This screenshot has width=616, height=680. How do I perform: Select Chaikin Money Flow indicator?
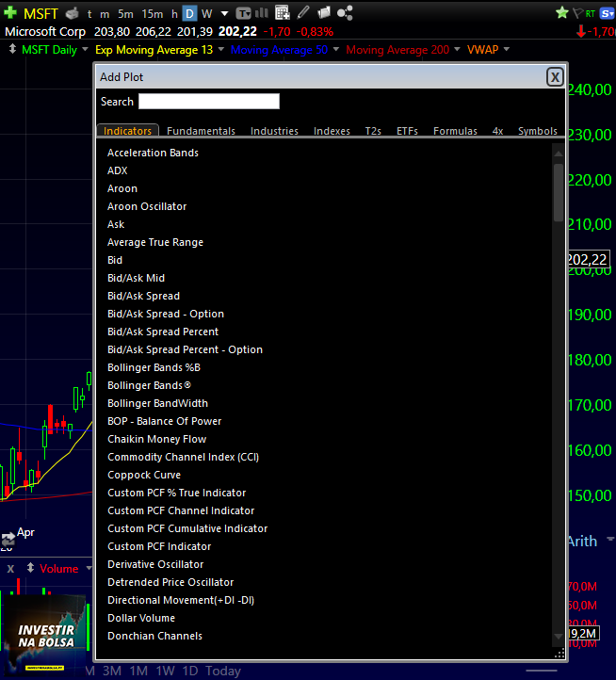(156, 439)
